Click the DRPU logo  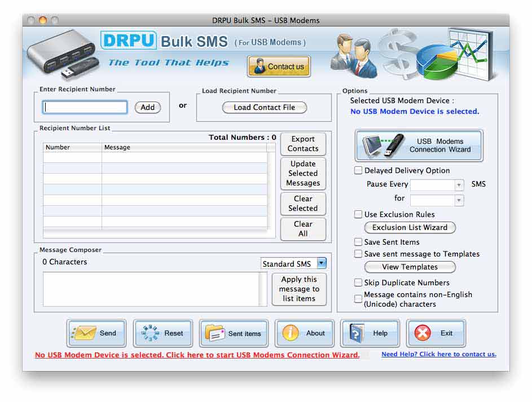click(129, 41)
